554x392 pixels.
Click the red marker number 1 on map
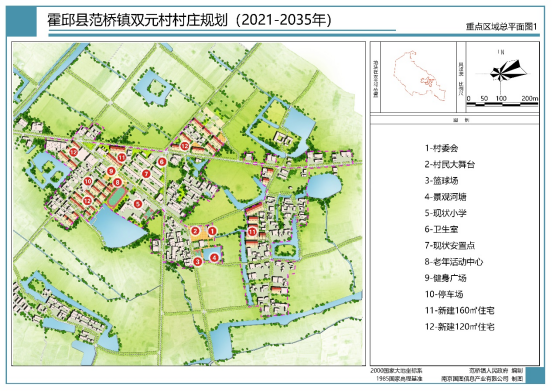(x=212, y=231)
